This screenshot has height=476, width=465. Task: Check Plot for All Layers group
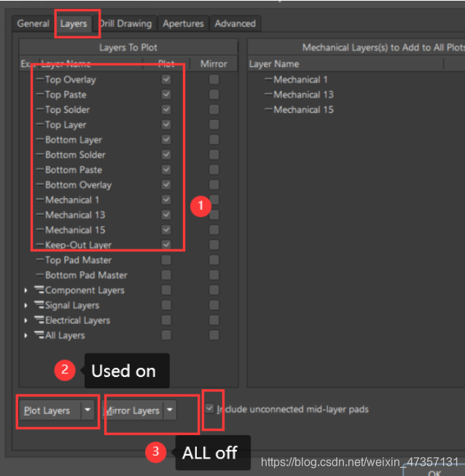pos(166,335)
